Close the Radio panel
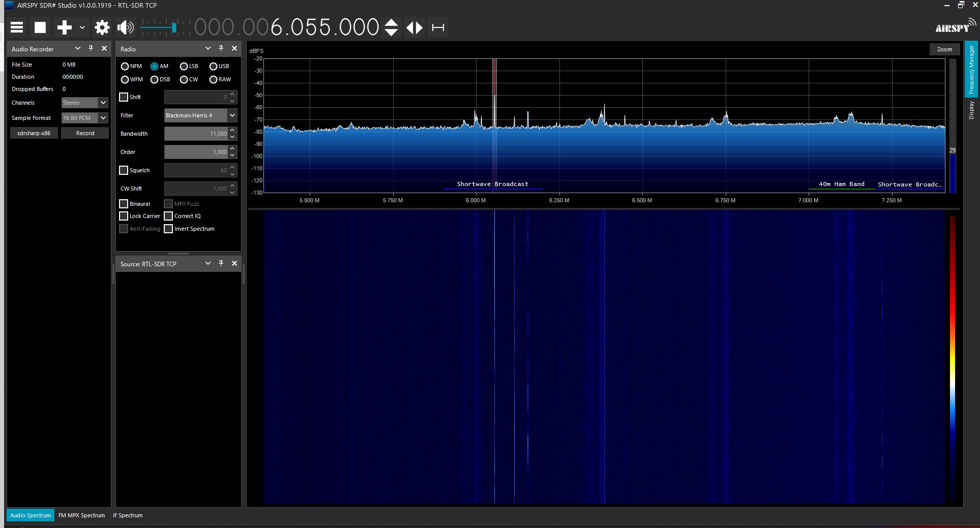 (234, 48)
